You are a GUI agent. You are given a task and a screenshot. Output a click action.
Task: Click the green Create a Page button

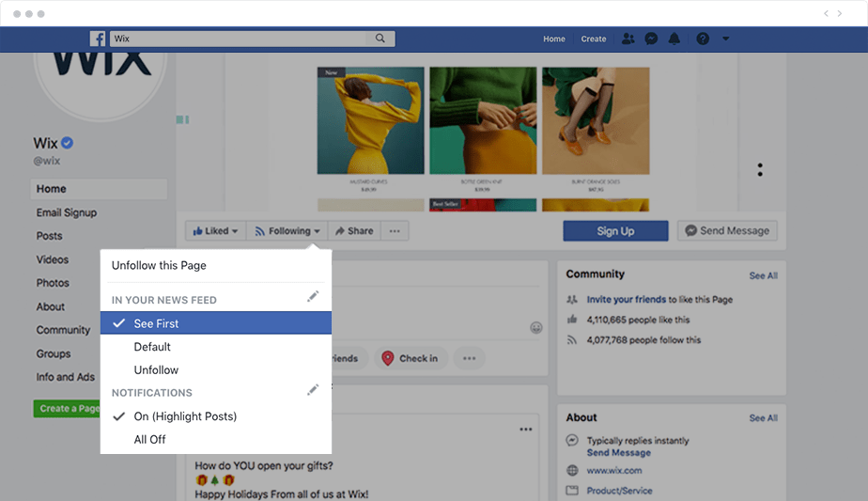pyautogui.click(x=67, y=409)
